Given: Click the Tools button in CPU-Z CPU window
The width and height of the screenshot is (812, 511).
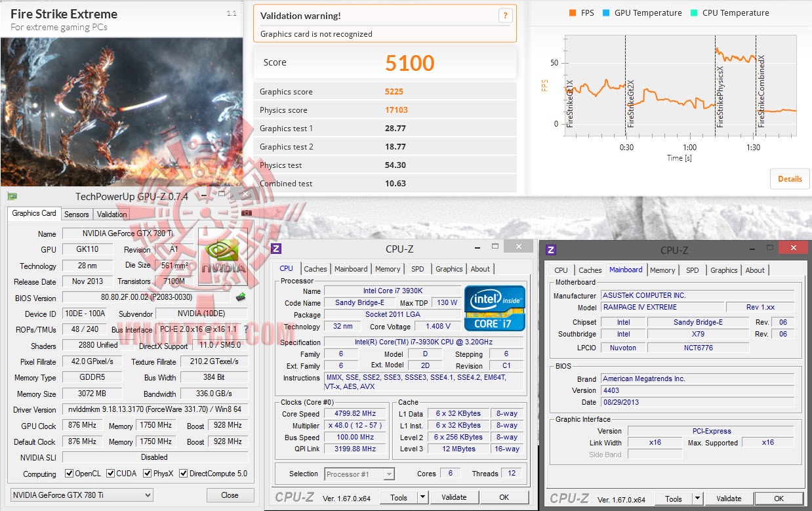Looking at the screenshot, I should (x=399, y=497).
